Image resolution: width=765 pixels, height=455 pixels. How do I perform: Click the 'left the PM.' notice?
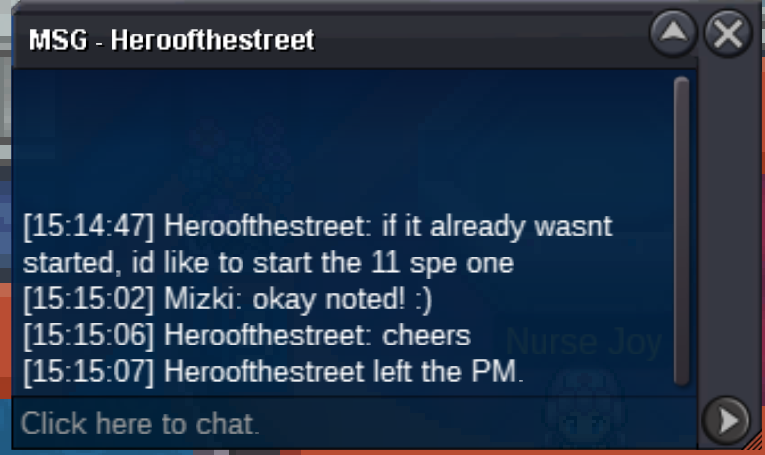(x=448, y=372)
